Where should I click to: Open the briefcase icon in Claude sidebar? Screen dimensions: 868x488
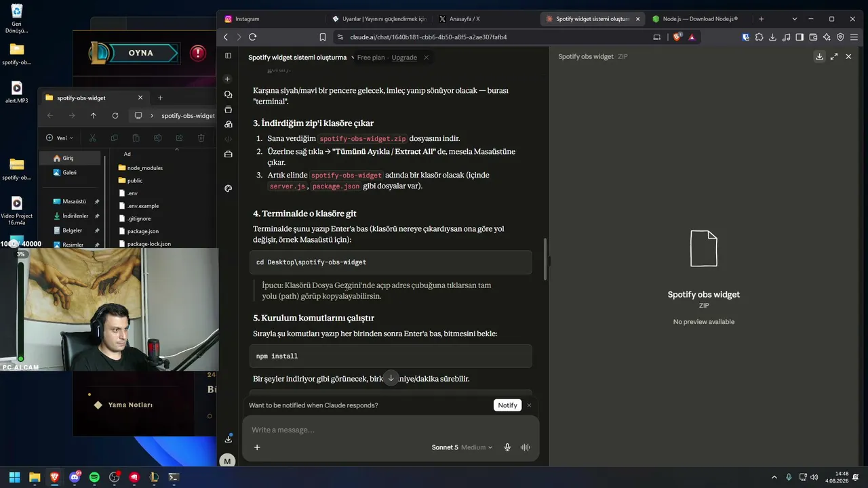[x=228, y=154]
